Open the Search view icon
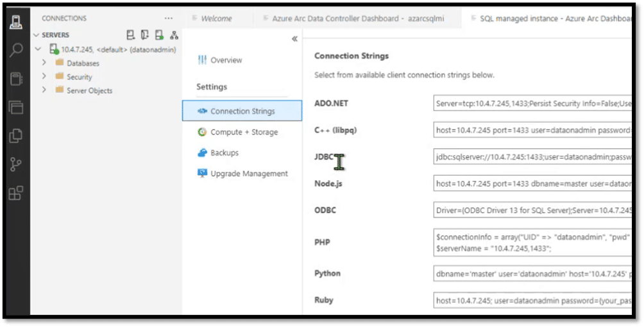 (x=16, y=50)
